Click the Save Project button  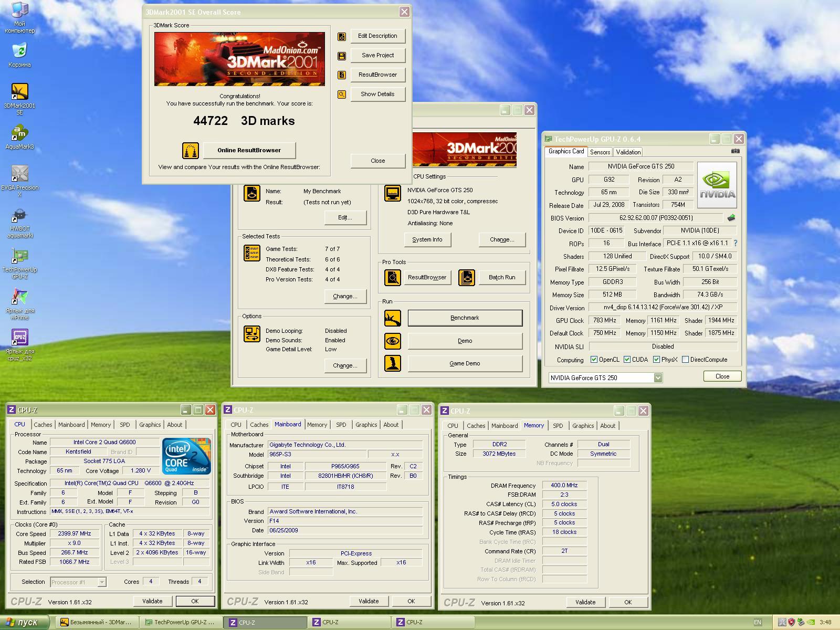point(377,55)
